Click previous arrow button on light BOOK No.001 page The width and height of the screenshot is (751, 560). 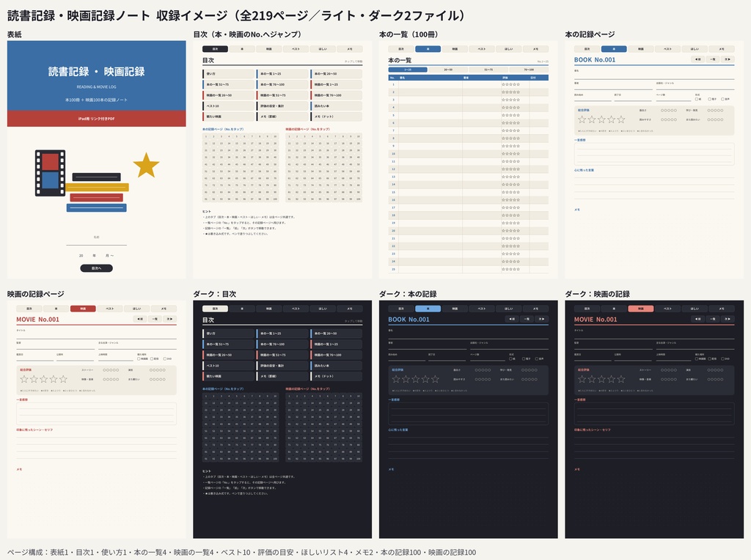pyautogui.click(x=697, y=59)
